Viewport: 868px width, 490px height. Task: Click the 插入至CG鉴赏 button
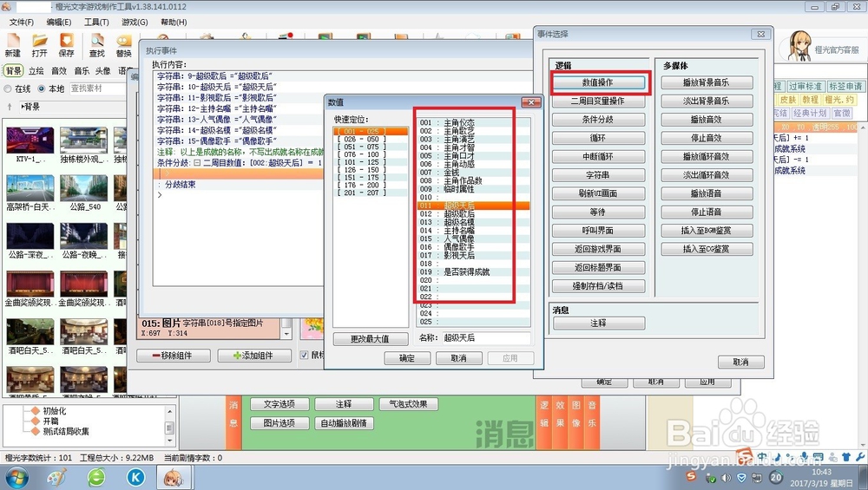click(707, 249)
